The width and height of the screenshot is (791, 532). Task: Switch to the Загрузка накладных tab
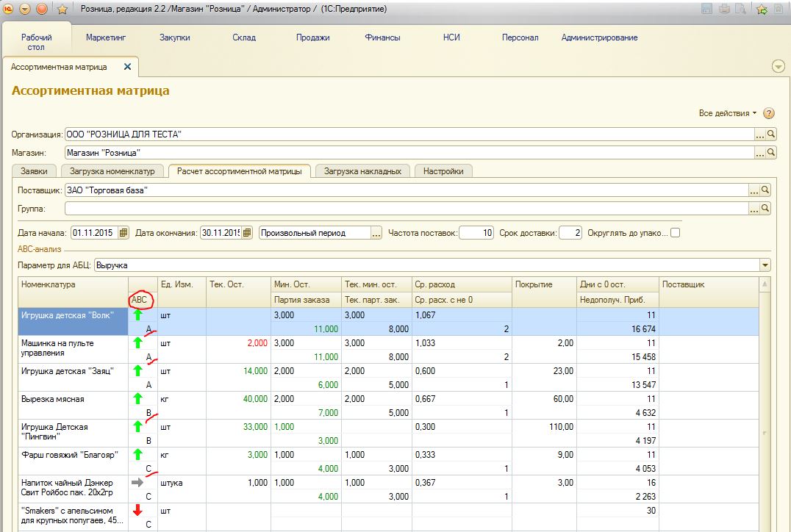pos(362,171)
